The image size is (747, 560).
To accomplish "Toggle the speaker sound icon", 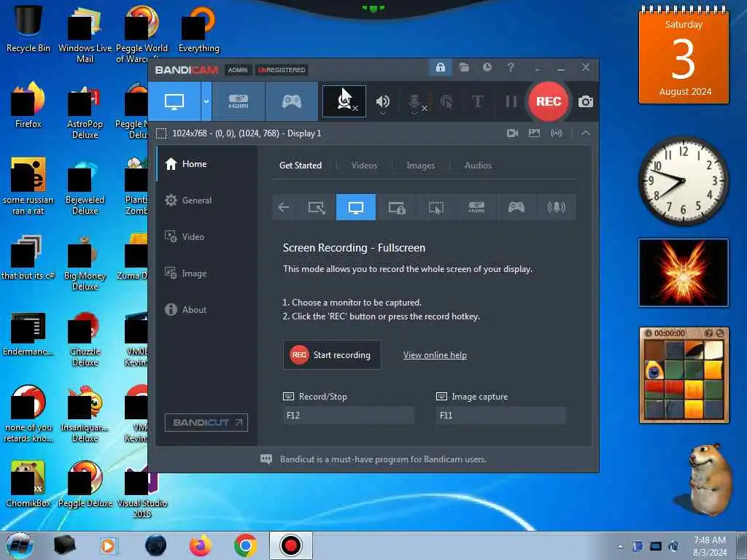I will point(382,101).
